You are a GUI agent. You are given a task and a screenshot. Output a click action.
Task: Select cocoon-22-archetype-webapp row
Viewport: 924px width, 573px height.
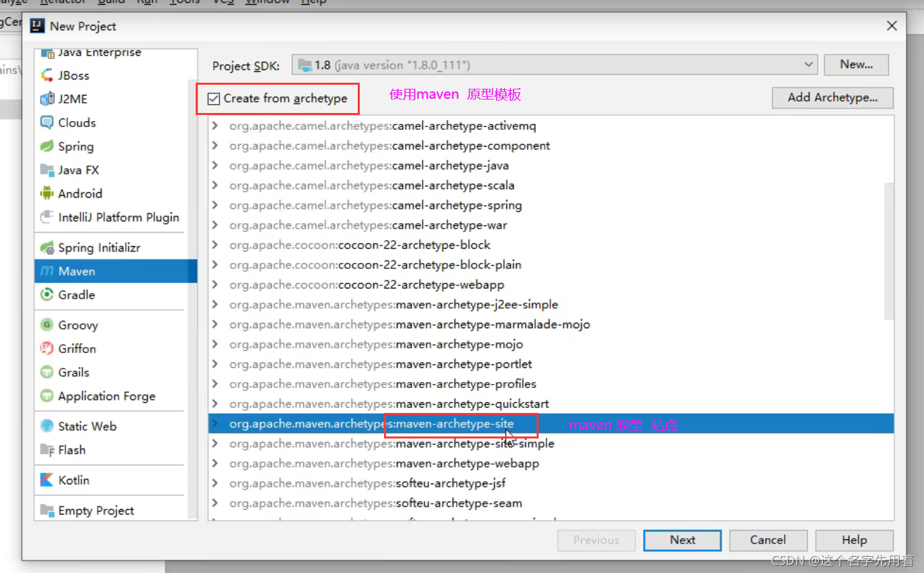[x=551, y=284]
